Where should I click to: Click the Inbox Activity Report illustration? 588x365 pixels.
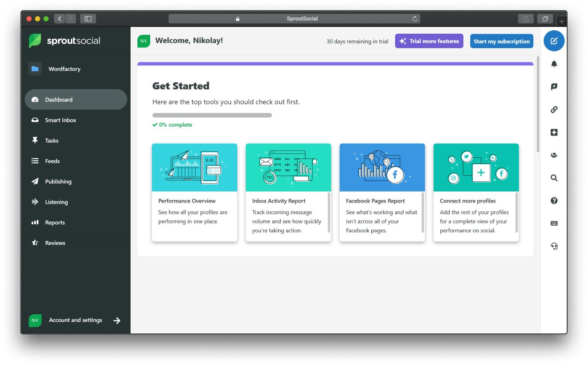tap(288, 168)
